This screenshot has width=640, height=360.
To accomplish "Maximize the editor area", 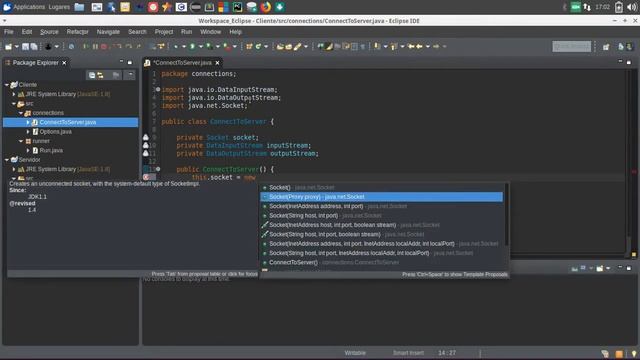I will pos(629,62).
